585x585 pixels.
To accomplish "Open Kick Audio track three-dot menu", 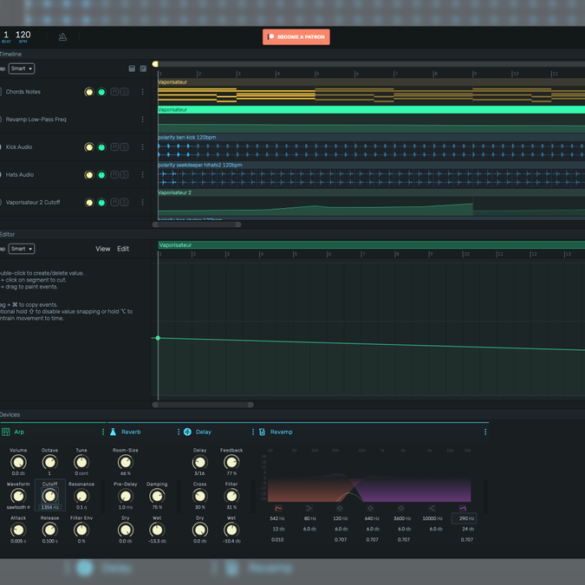I will click(x=143, y=147).
